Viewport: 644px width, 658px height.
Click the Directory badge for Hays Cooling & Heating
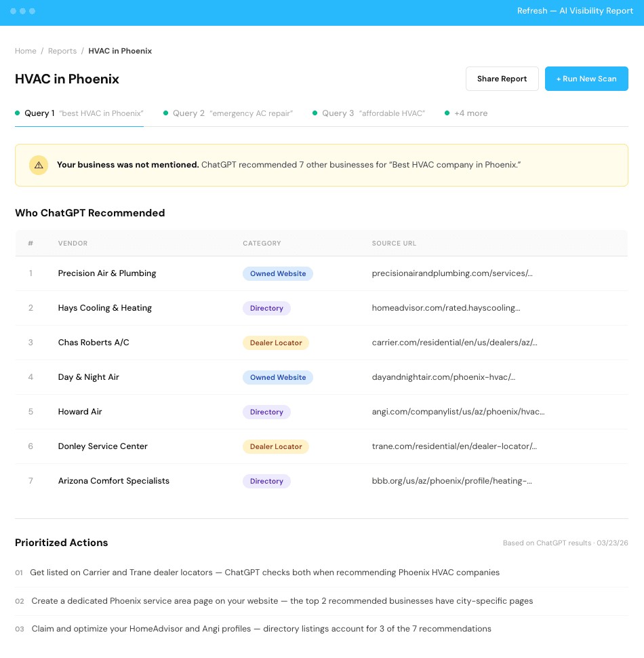(266, 308)
